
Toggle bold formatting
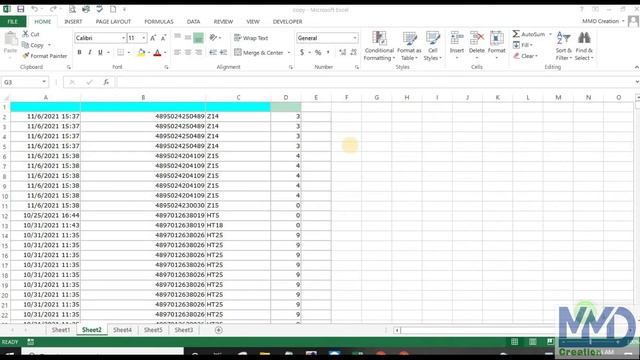tap(79, 52)
